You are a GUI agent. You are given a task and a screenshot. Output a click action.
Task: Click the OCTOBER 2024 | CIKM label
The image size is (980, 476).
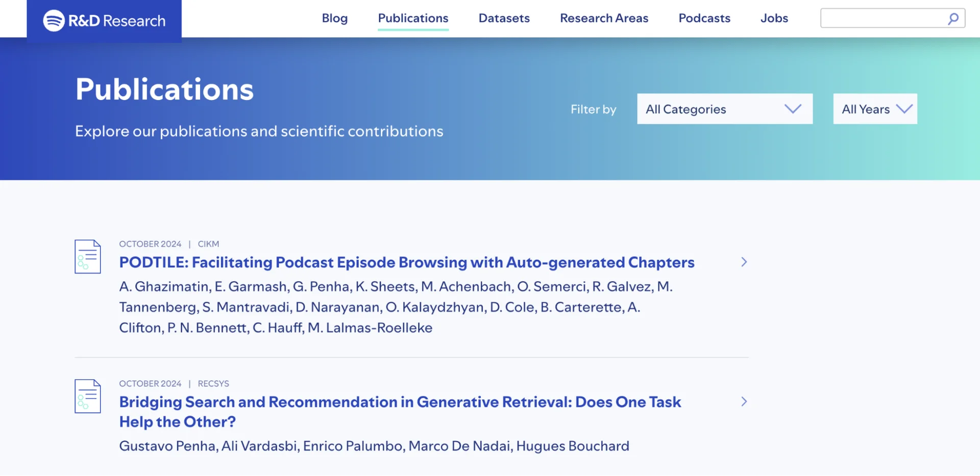click(x=169, y=244)
